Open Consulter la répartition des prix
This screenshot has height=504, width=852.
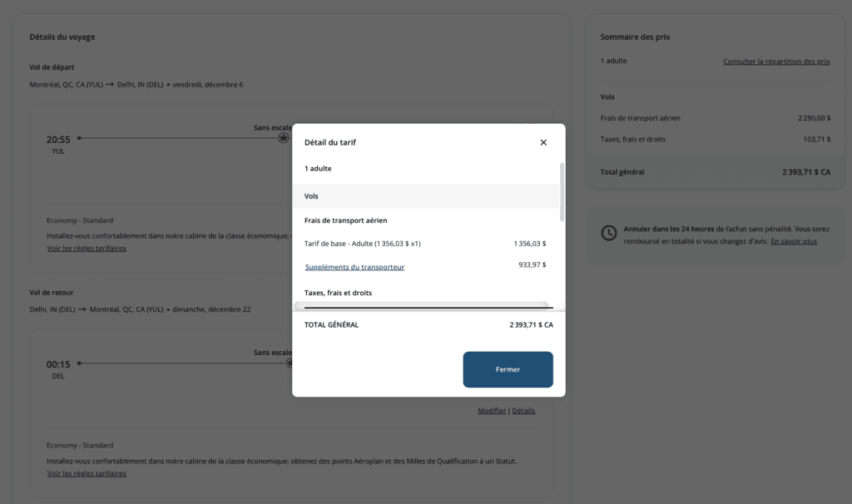click(x=776, y=62)
